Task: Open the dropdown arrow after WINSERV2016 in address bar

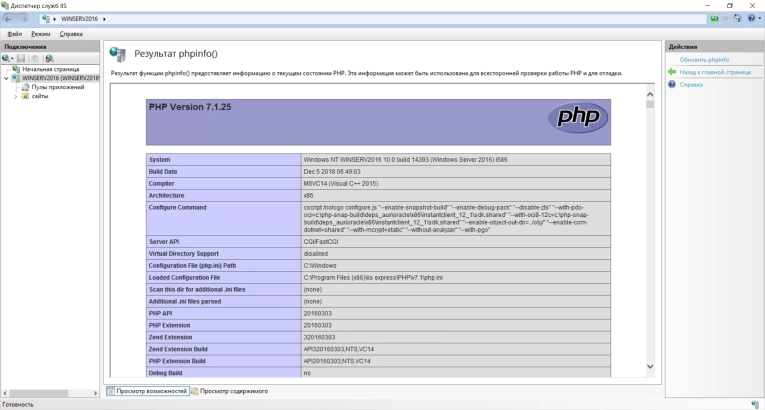Action: coord(104,19)
